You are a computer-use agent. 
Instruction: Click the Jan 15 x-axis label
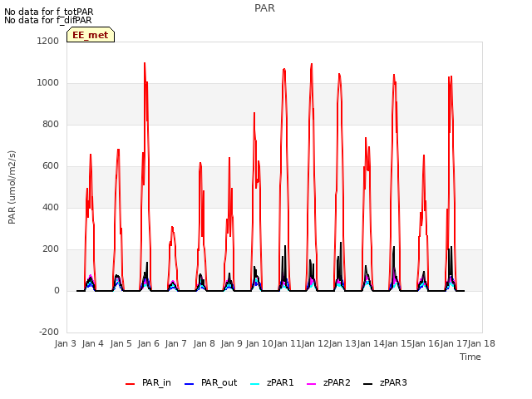(398, 343)
